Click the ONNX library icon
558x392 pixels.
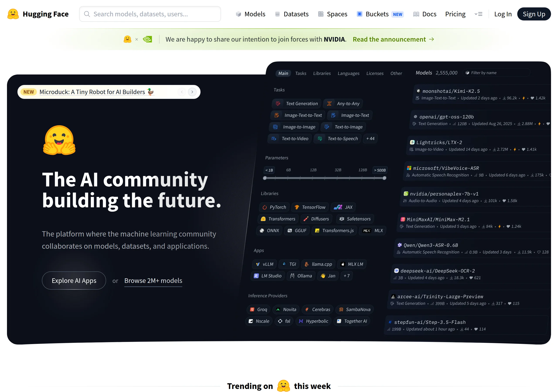coord(262,230)
